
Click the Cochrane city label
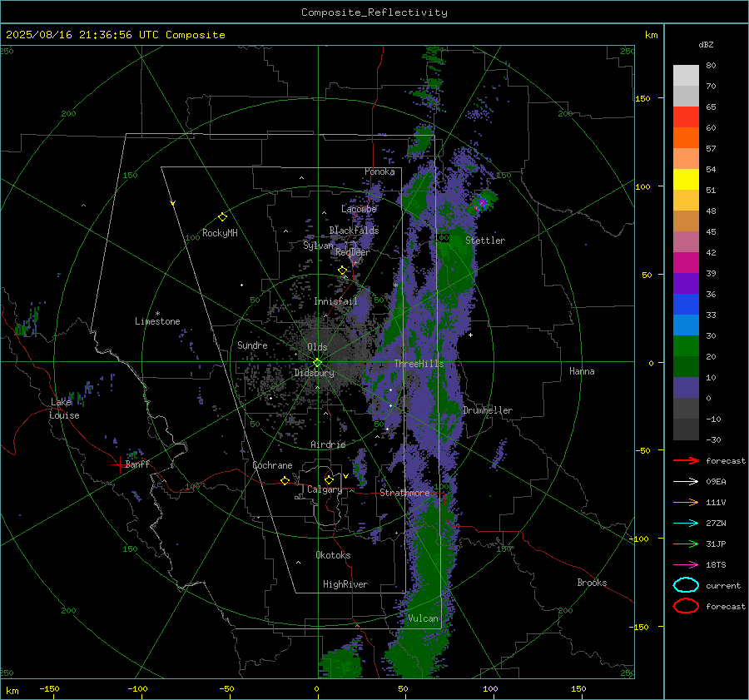(272, 465)
